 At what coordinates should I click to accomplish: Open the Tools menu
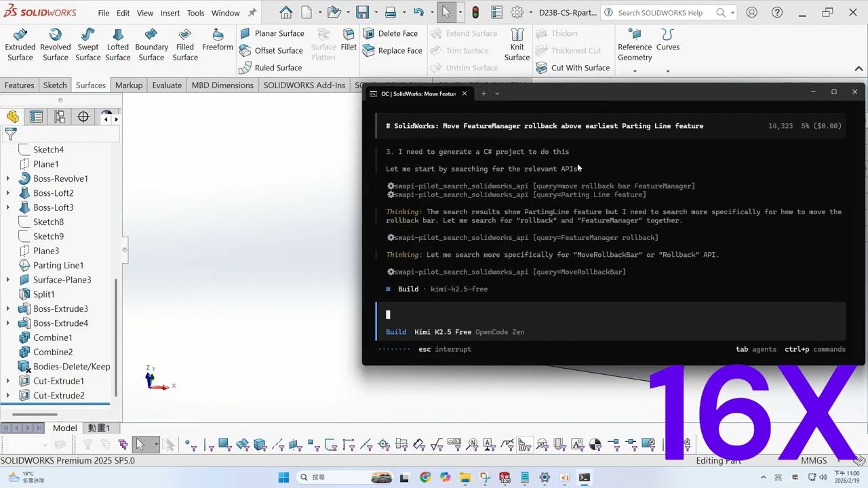click(x=196, y=13)
